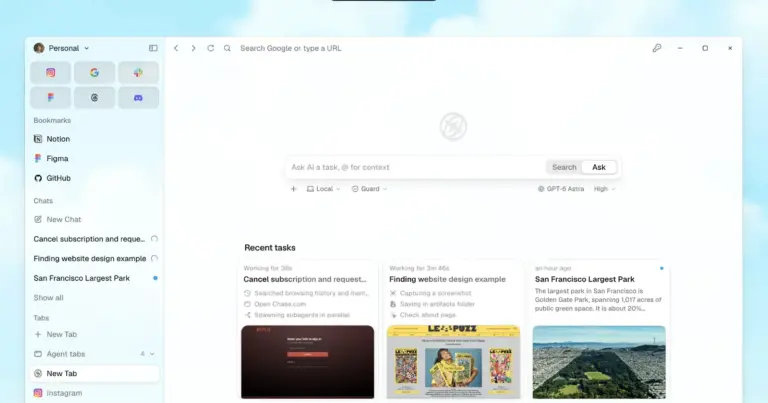Open the Discord pinned shortcut tile

[138, 97]
